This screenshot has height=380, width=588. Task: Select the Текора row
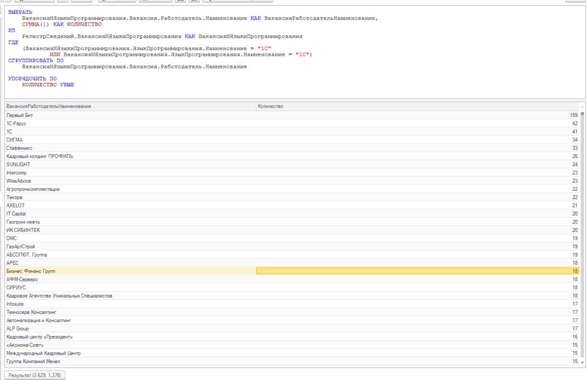click(x=292, y=197)
